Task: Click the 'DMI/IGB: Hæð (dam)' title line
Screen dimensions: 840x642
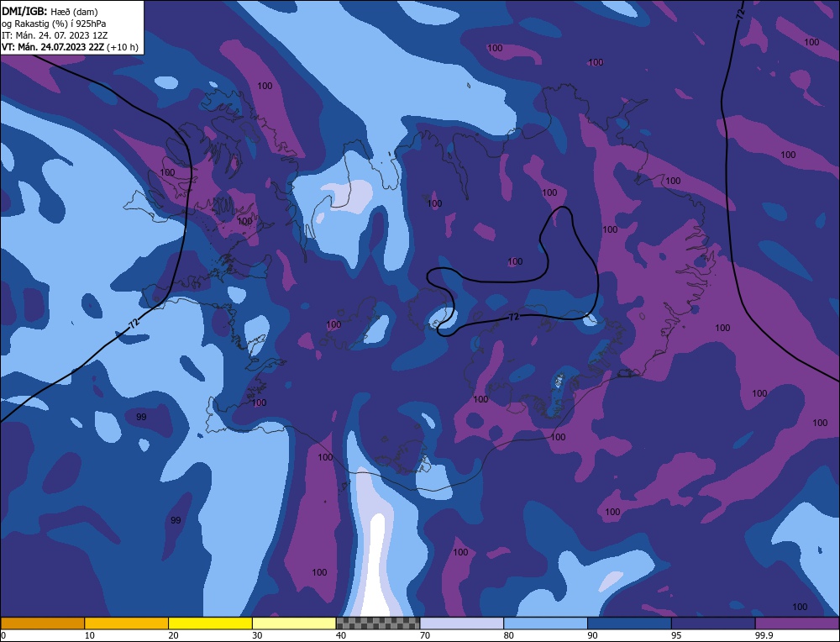Action: click(x=50, y=11)
